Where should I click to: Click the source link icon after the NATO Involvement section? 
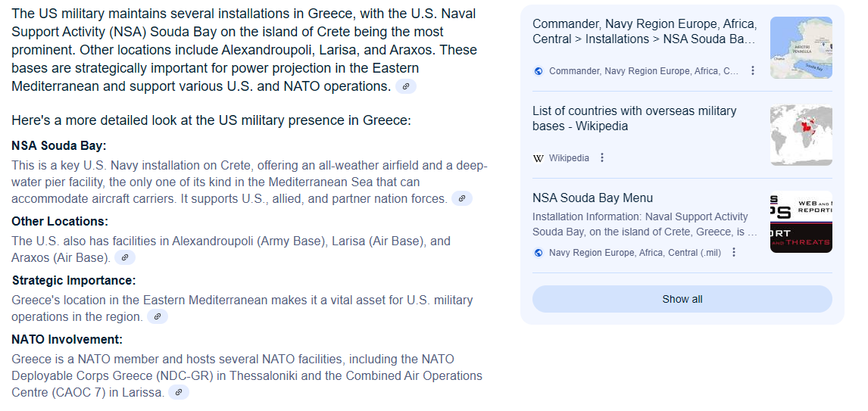pos(179,392)
